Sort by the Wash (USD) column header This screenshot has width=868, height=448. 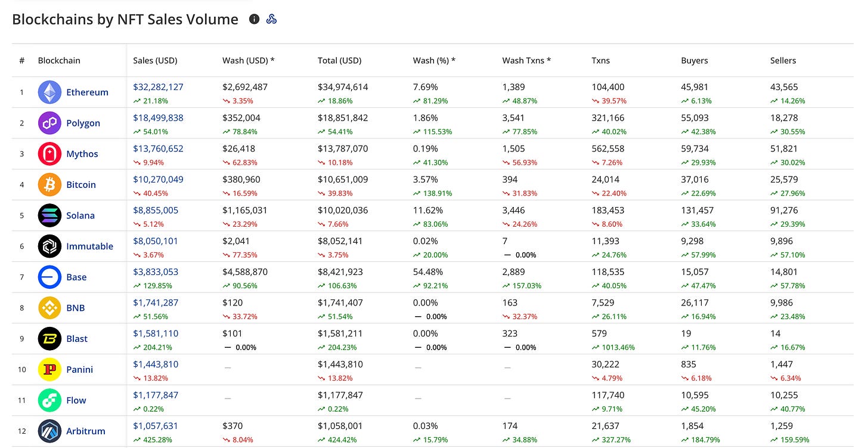point(249,60)
